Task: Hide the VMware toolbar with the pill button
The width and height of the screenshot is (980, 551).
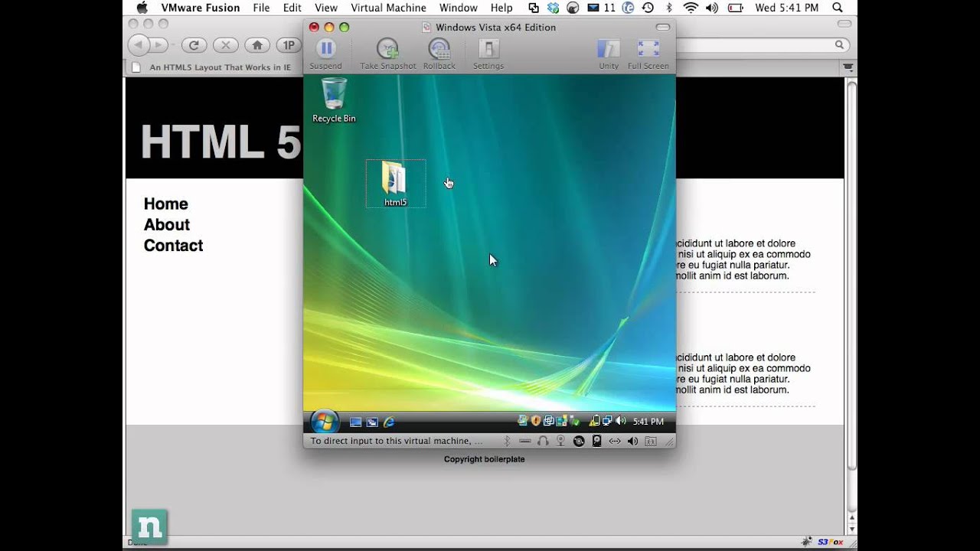Action: 663,27
